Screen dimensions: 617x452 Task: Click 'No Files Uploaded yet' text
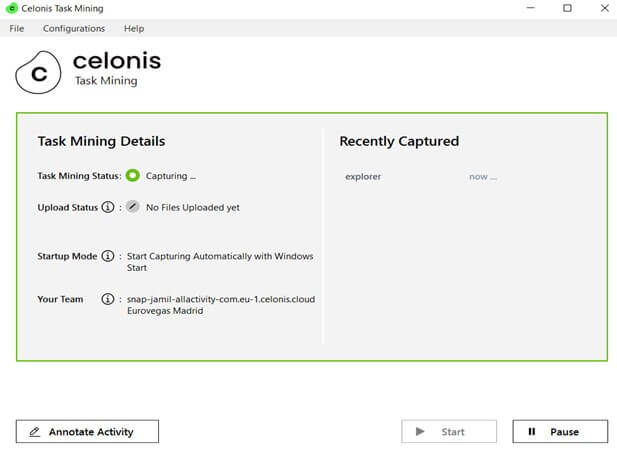pyautogui.click(x=193, y=207)
